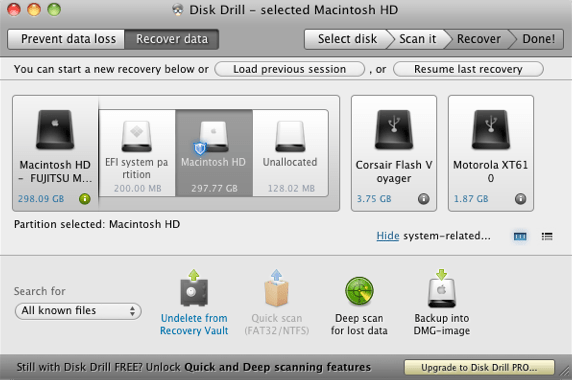Select the Corsair Flash Voyager USB drive

point(394,153)
